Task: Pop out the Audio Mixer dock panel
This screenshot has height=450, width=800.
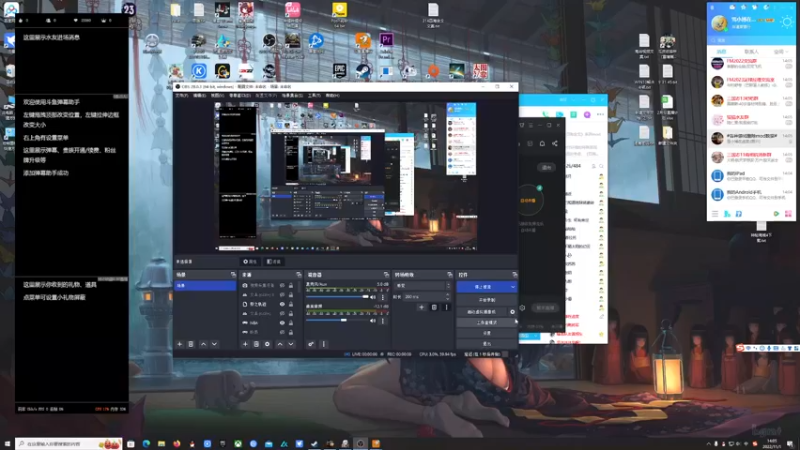Action: point(386,274)
